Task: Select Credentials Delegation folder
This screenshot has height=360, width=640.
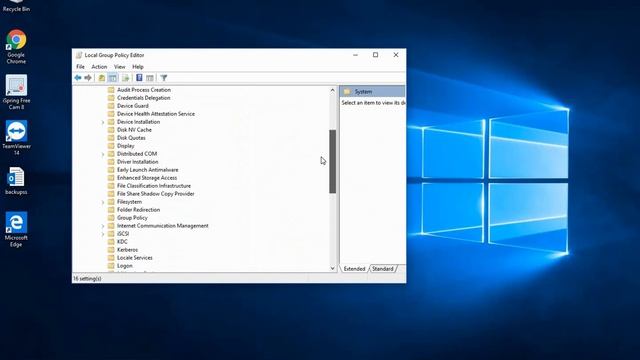Action: [143, 98]
